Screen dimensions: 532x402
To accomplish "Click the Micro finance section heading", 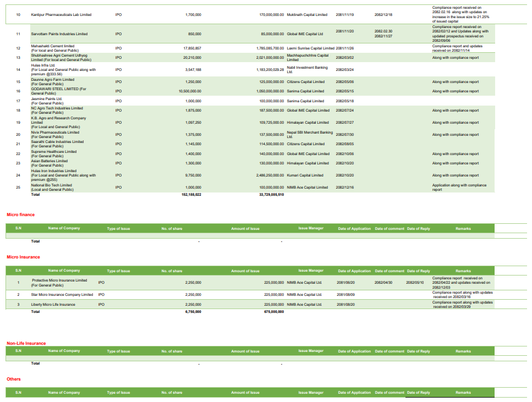I will (x=20, y=214).
